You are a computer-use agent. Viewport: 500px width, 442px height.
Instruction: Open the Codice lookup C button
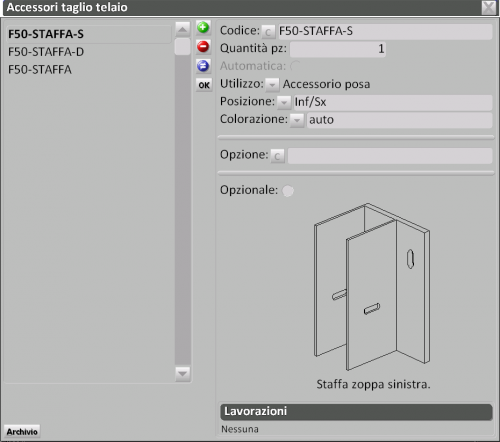pyautogui.click(x=268, y=32)
